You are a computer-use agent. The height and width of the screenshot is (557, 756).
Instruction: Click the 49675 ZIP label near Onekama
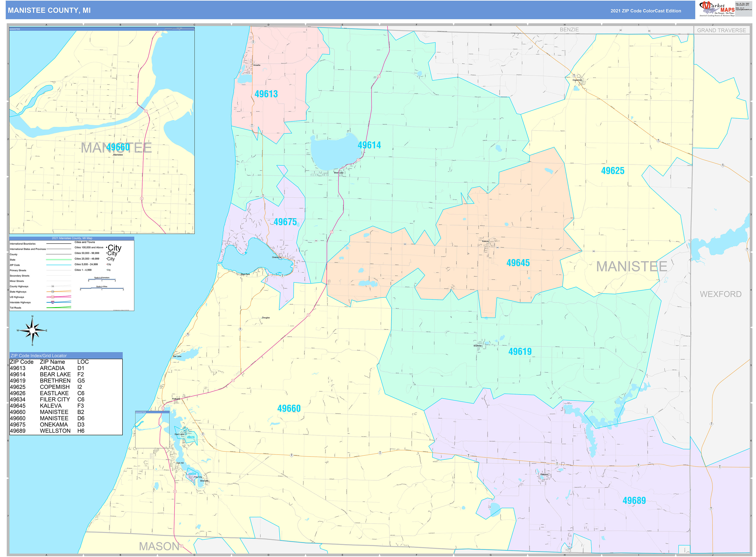pyautogui.click(x=285, y=222)
